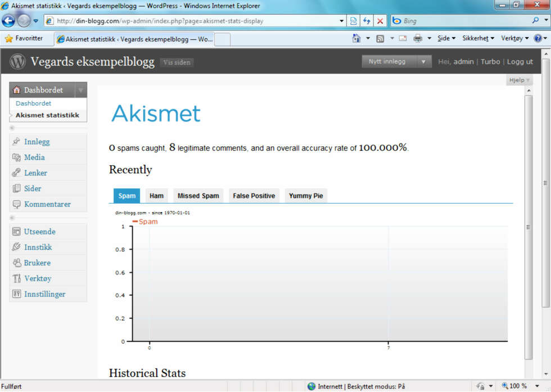
Task: Click the Home page icon
Action: click(356, 38)
